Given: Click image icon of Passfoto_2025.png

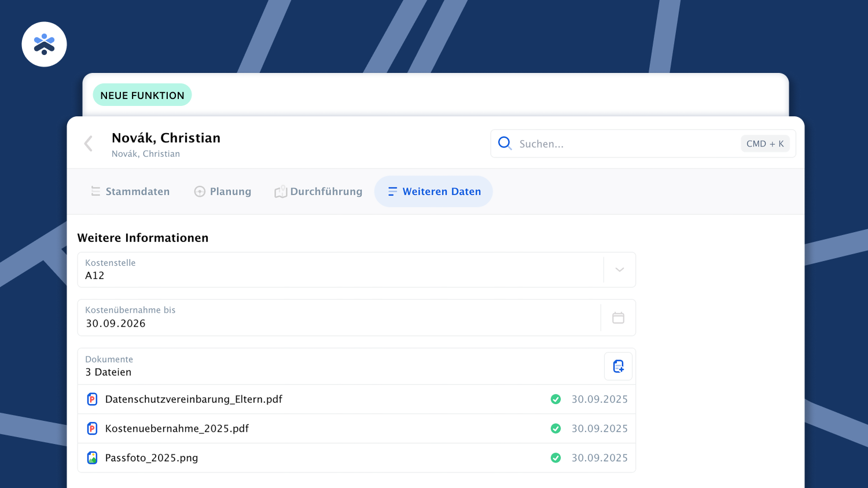Looking at the screenshot, I should 92,458.
